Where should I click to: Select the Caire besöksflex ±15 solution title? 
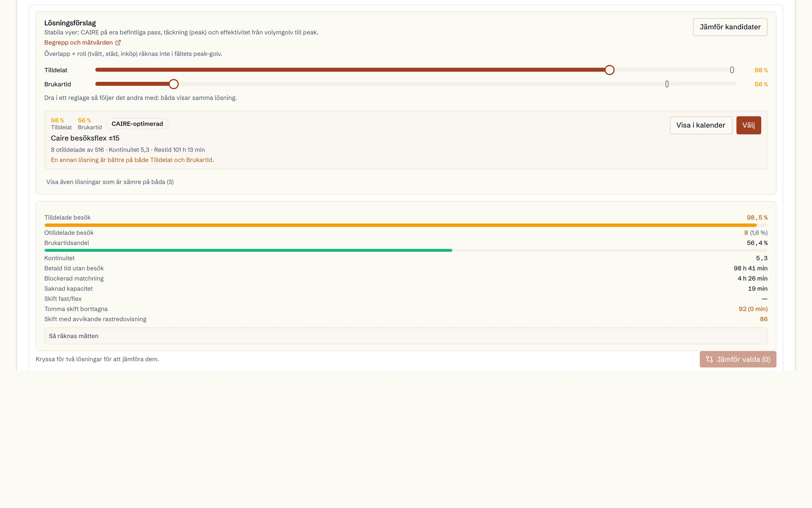click(x=85, y=138)
